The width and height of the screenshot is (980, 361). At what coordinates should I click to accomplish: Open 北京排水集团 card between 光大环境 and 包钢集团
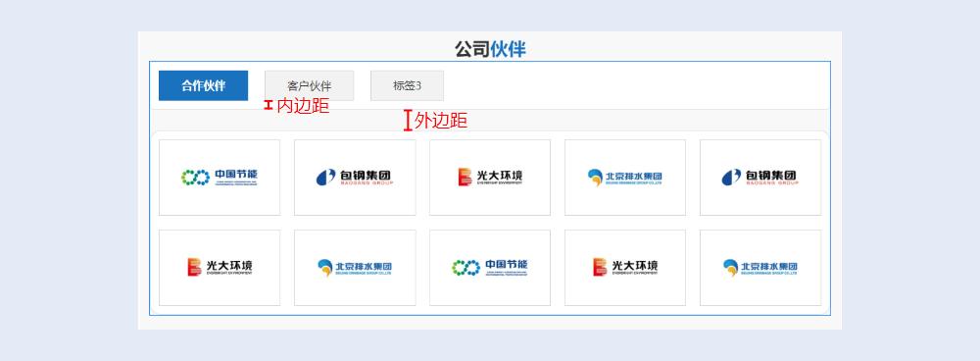click(x=625, y=178)
